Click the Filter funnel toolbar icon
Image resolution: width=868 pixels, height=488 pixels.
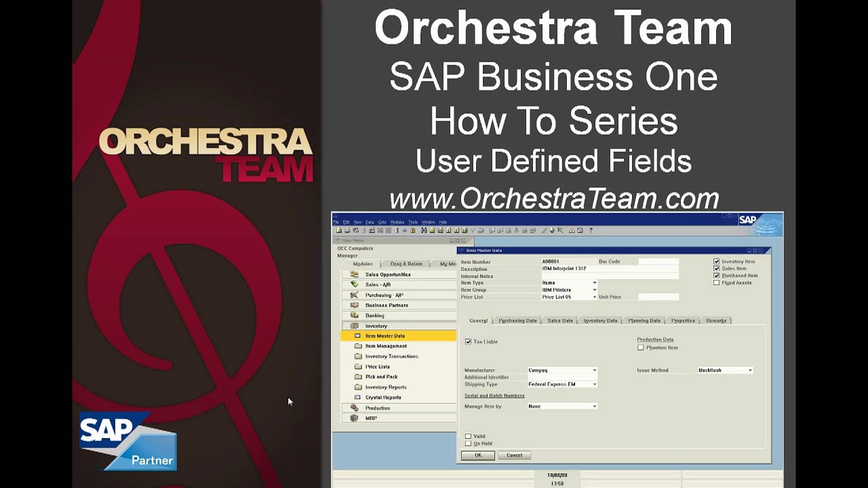(473, 230)
